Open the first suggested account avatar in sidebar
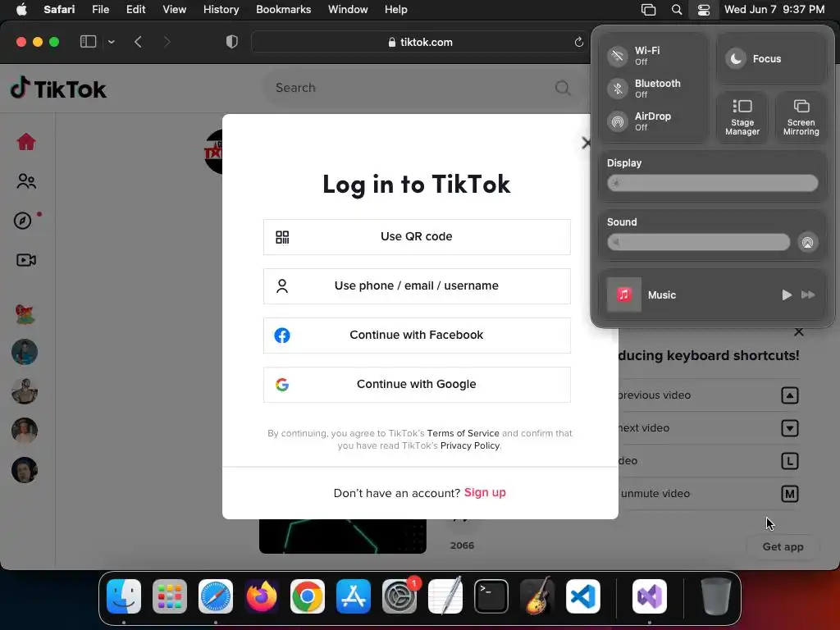840x630 pixels. (25, 313)
